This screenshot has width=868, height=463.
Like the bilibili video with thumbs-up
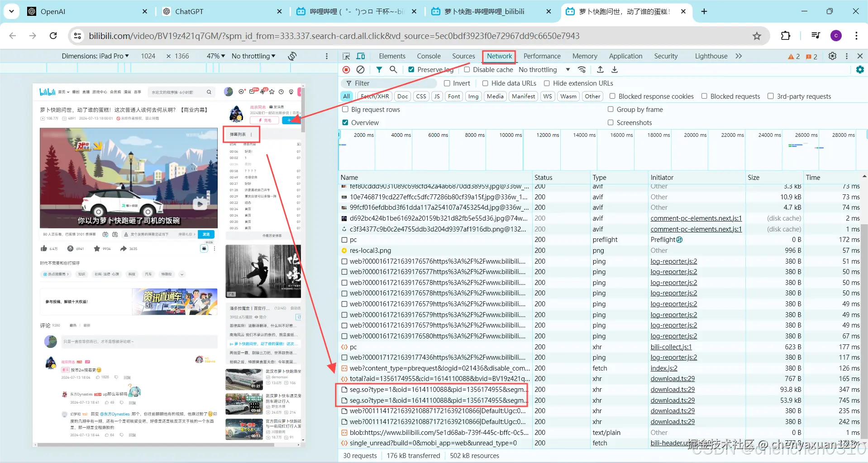tap(44, 248)
